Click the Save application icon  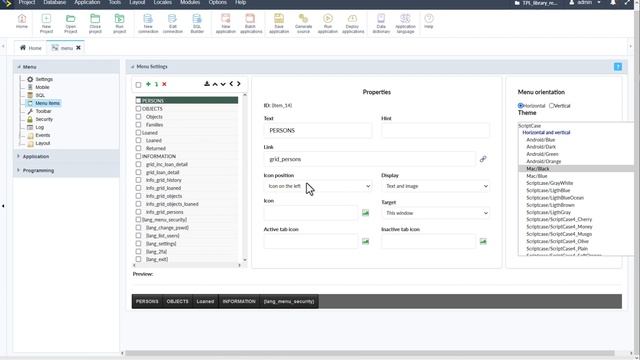click(279, 24)
